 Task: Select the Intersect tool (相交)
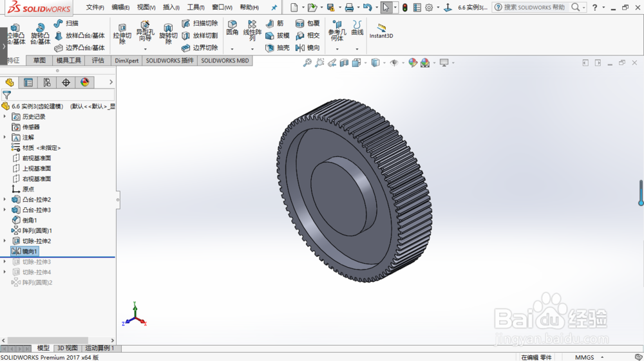[x=307, y=35]
